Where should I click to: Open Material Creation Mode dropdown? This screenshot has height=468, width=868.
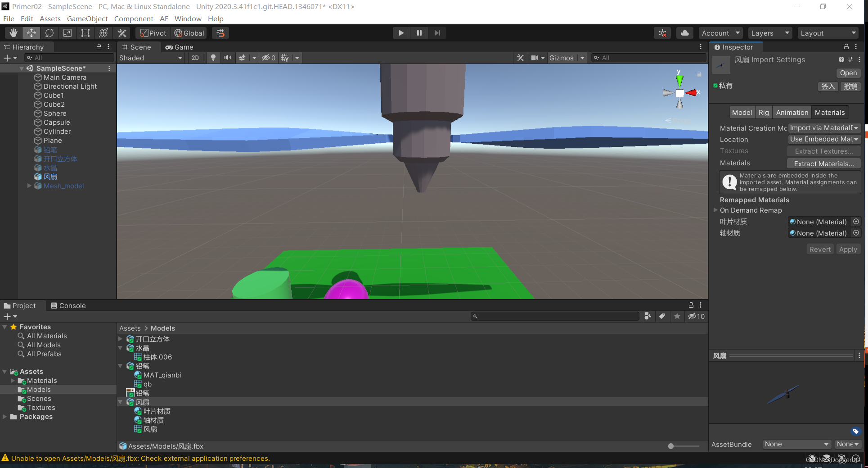pyautogui.click(x=824, y=128)
